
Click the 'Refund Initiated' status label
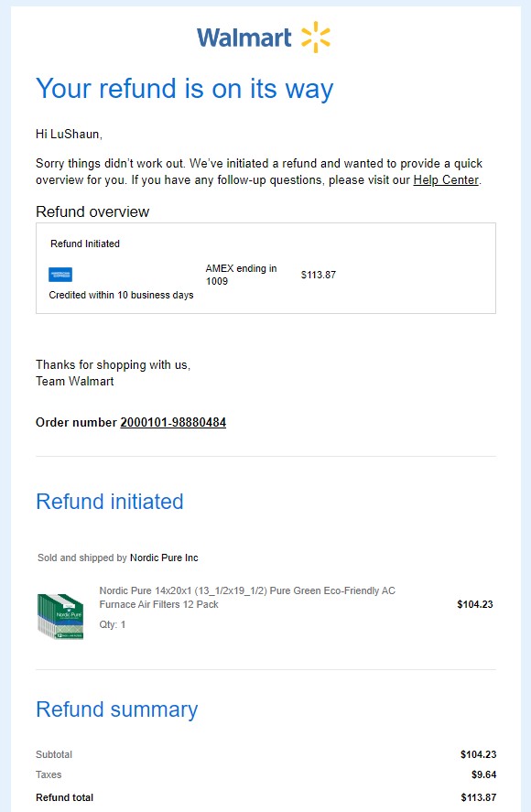click(x=85, y=244)
